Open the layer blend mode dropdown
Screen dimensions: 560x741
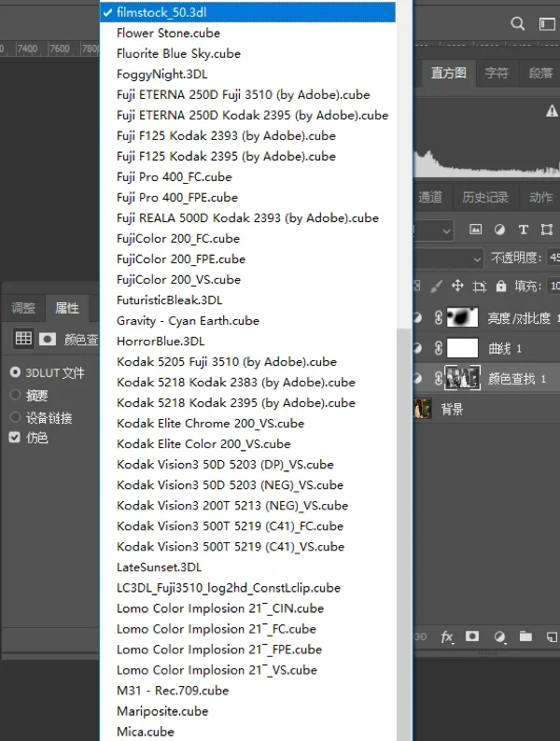coord(449,259)
